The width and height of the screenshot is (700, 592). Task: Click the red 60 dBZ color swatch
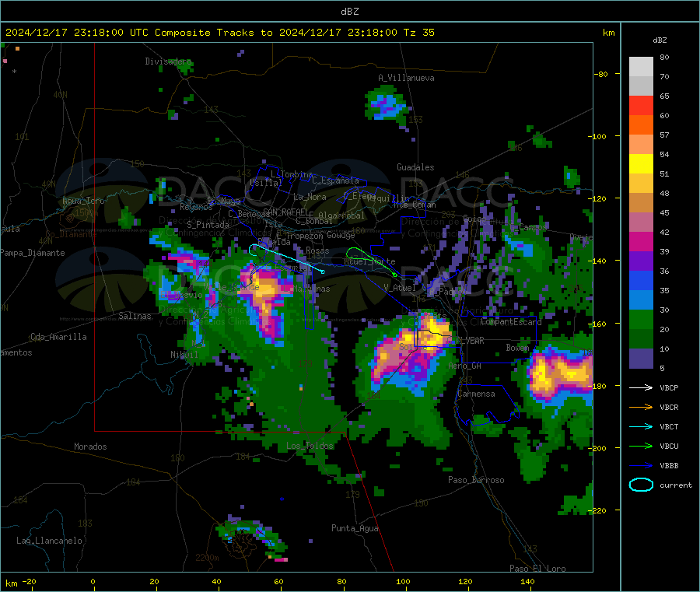tap(641, 105)
